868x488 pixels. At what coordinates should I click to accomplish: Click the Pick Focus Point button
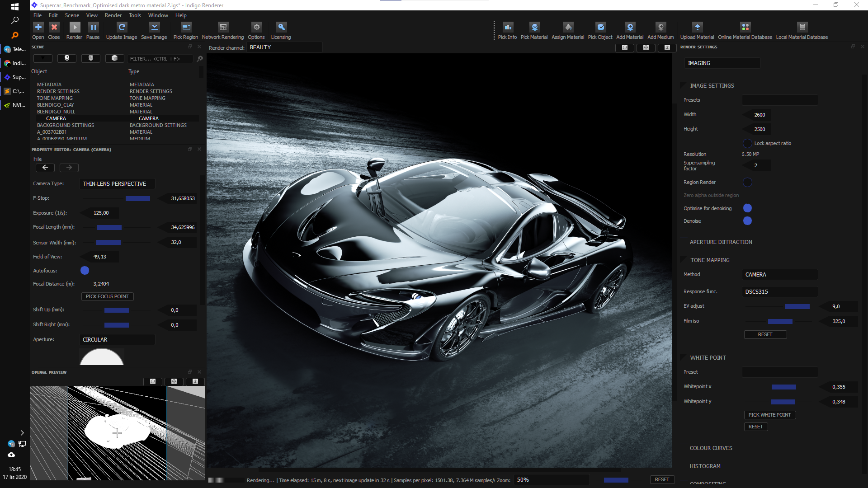(107, 297)
